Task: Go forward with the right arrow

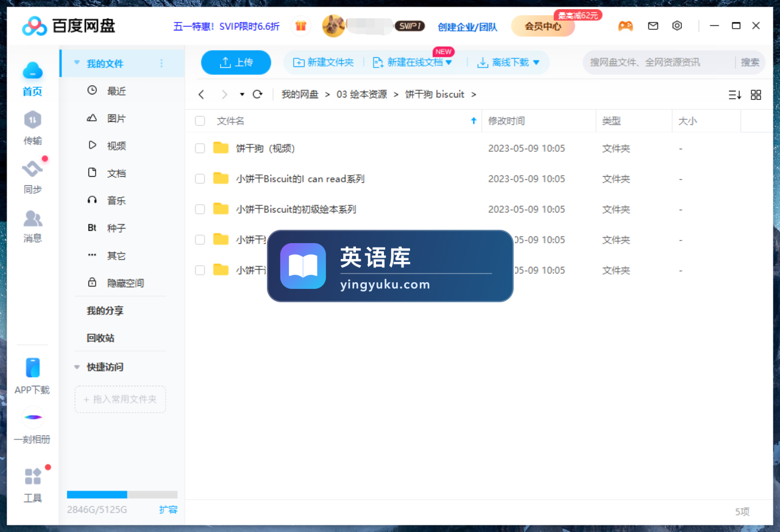Action: point(224,94)
